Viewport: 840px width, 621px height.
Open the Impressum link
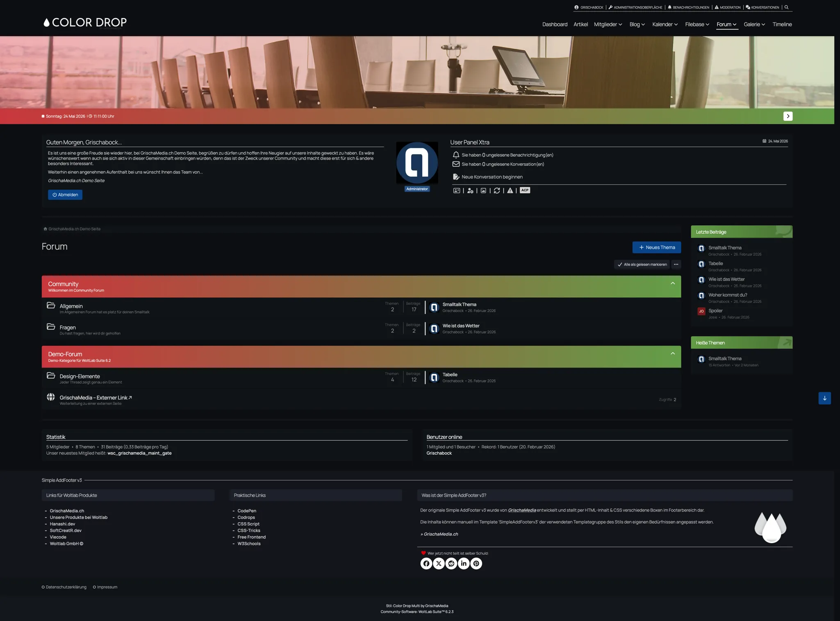pos(107,587)
